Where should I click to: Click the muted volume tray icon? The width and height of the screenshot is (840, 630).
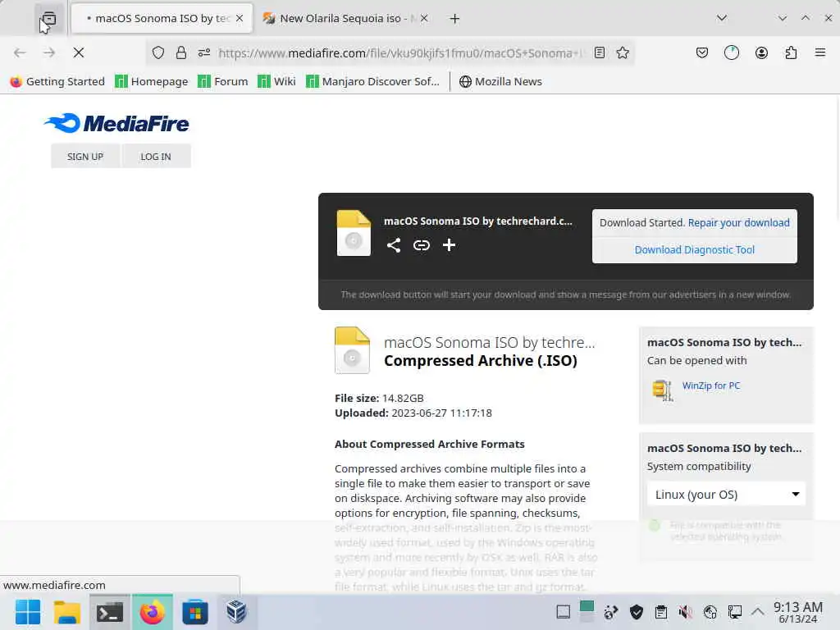click(x=685, y=612)
